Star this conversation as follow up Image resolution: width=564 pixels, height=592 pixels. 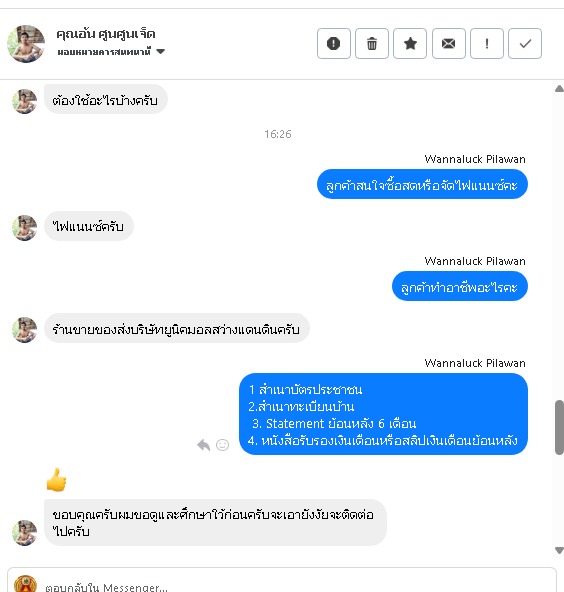point(410,43)
